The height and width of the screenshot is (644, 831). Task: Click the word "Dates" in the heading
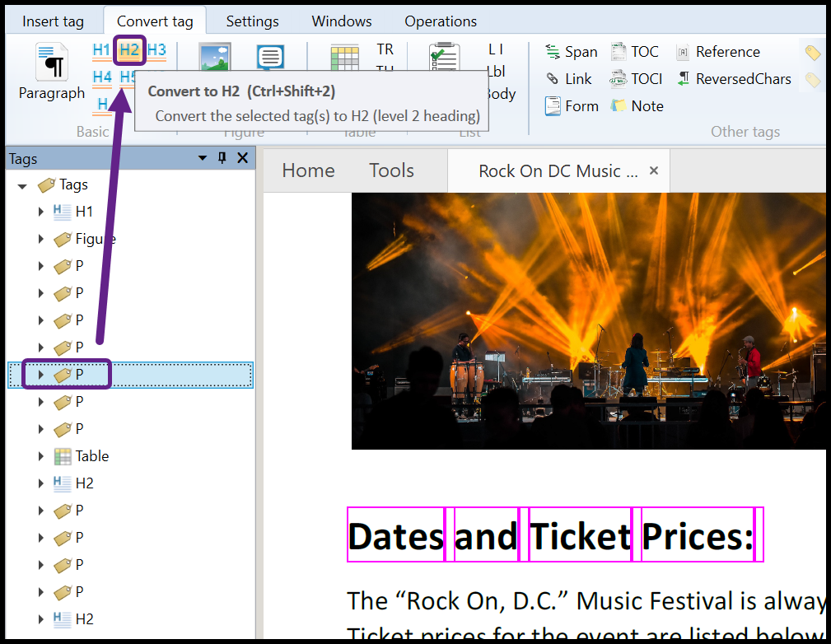(396, 535)
